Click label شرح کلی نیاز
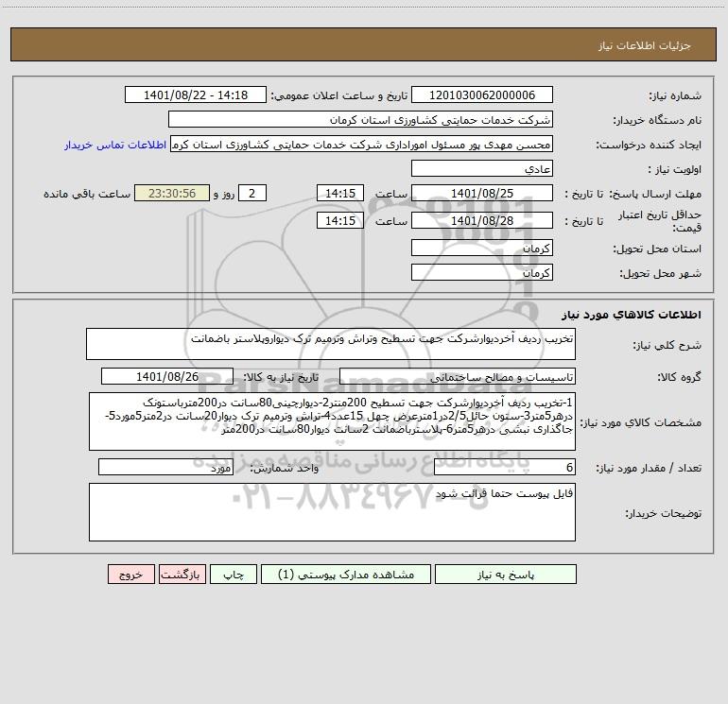The width and height of the screenshot is (728, 704). click(667, 345)
